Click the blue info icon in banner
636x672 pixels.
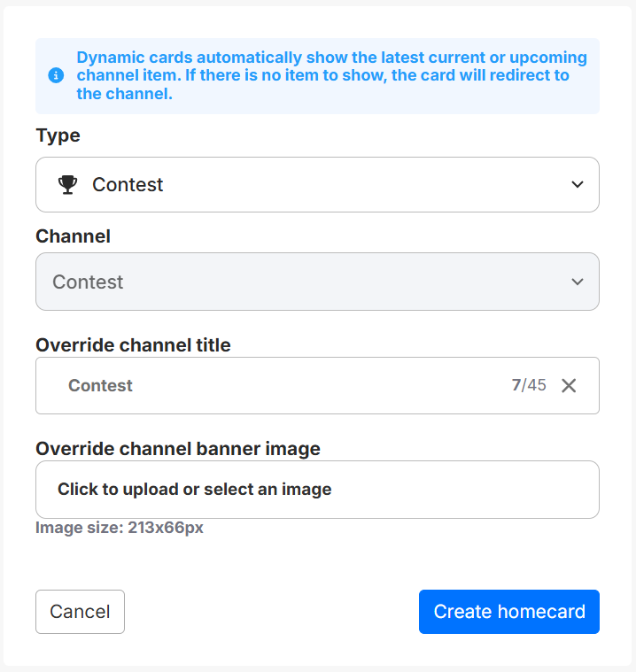pos(56,75)
